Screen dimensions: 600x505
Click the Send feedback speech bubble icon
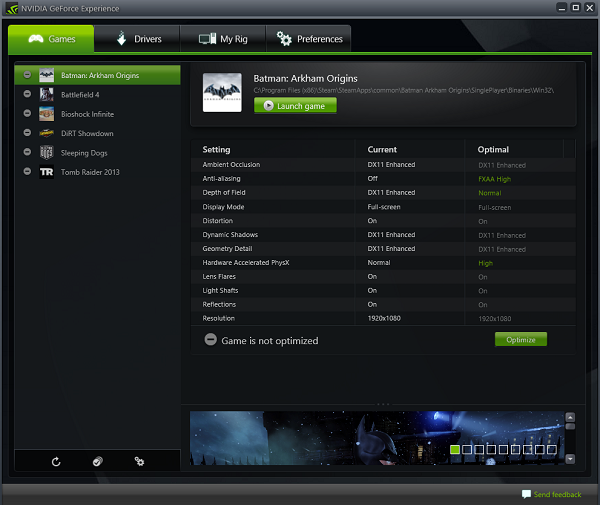[x=526, y=494]
